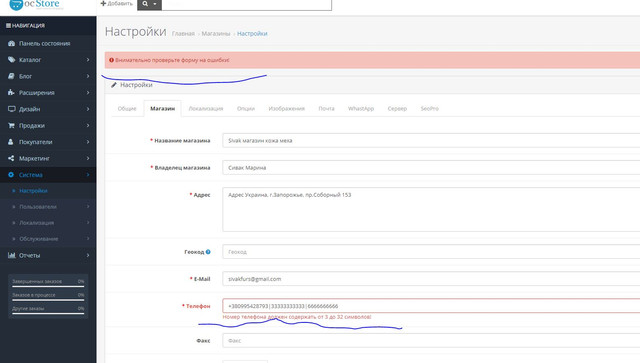This screenshot has width=640, height=363.
Task: Open the Почта tab
Action: 326,109
